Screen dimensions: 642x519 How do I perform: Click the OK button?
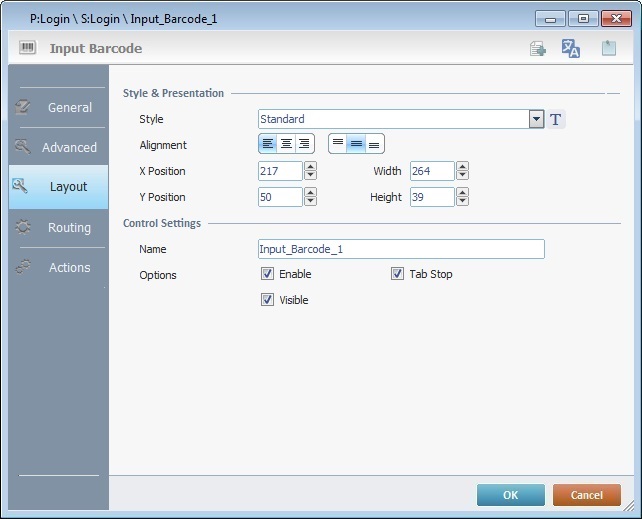[510, 495]
